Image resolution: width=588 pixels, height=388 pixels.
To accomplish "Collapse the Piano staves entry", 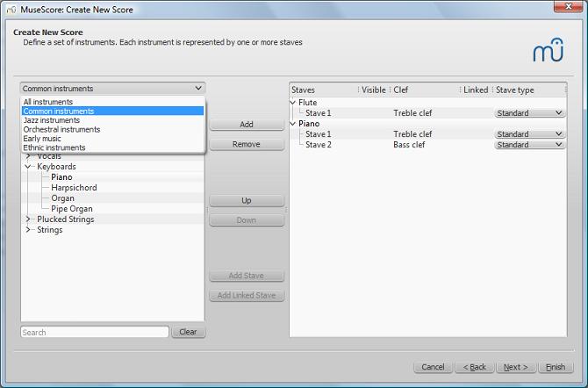I will coord(293,124).
